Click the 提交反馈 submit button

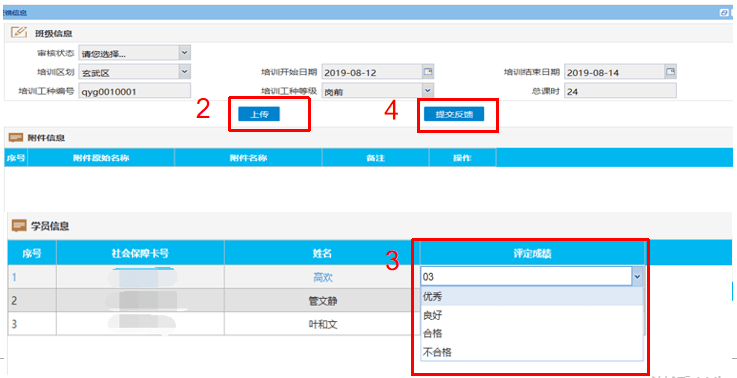(454, 114)
